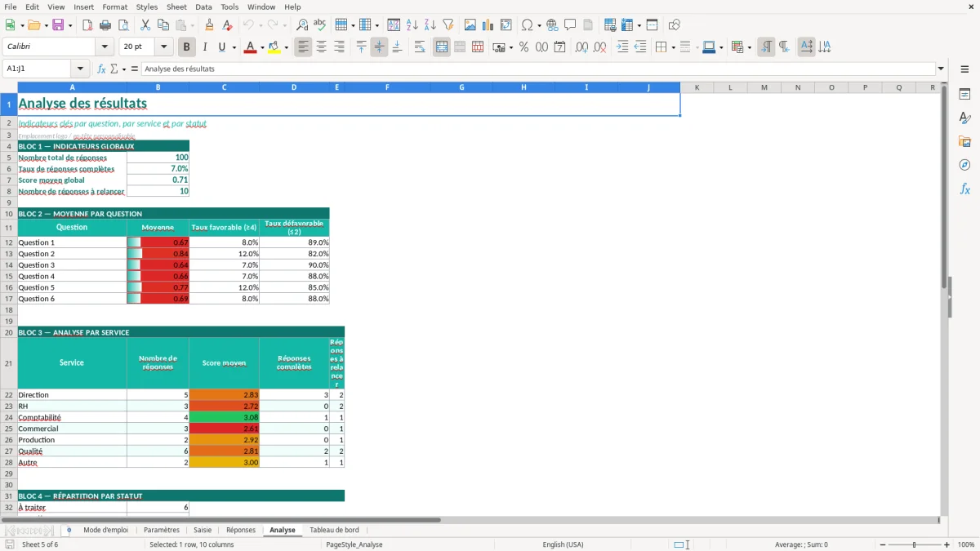Run the Spelling check icon
Screen dimensions: 980x551
[320, 25]
